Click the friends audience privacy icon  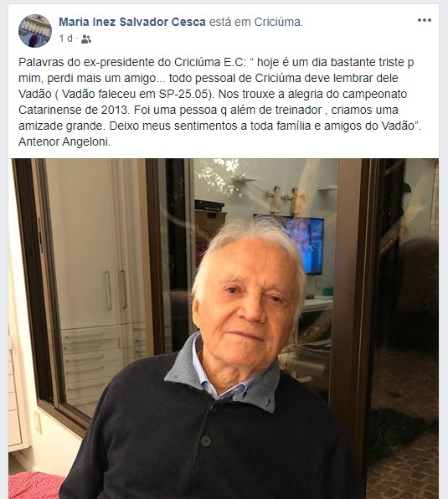click(86, 39)
